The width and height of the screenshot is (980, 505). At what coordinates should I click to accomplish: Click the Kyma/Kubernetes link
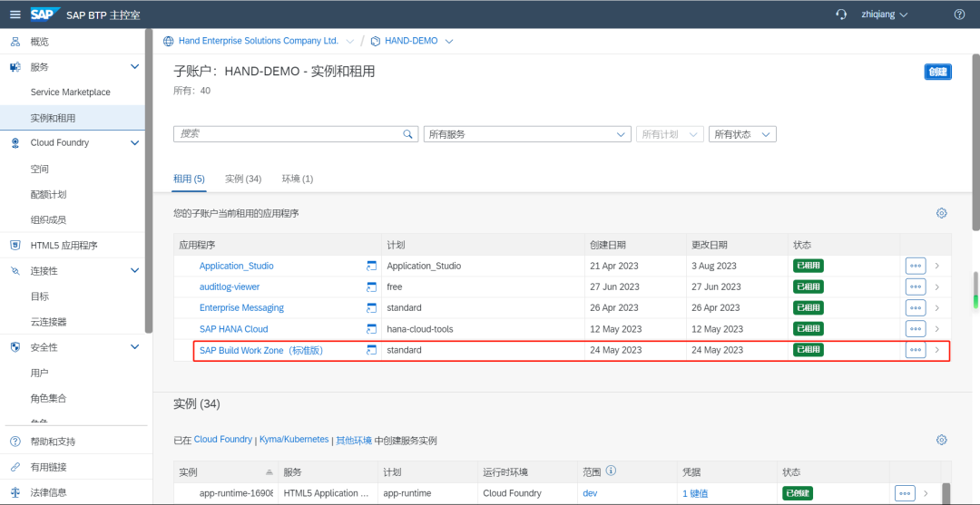click(x=294, y=440)
